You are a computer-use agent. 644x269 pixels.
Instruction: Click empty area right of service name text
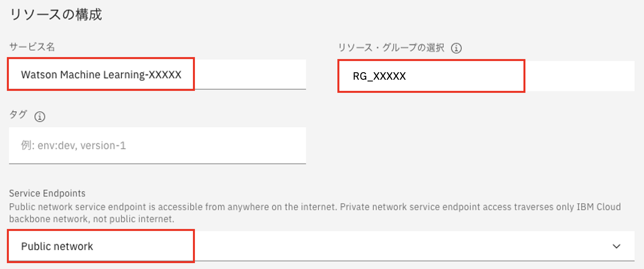click(x=251, y=74)
